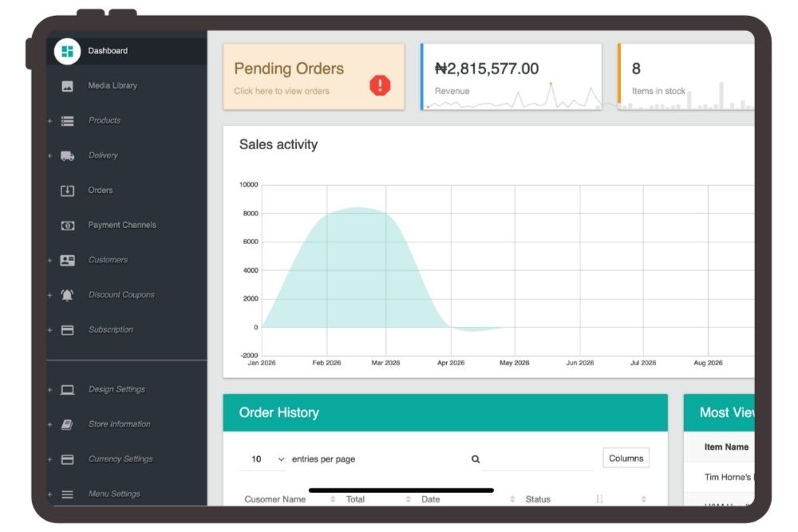
Task: Expand the Subscription section plus sign
Action: (x=49, y=330)
